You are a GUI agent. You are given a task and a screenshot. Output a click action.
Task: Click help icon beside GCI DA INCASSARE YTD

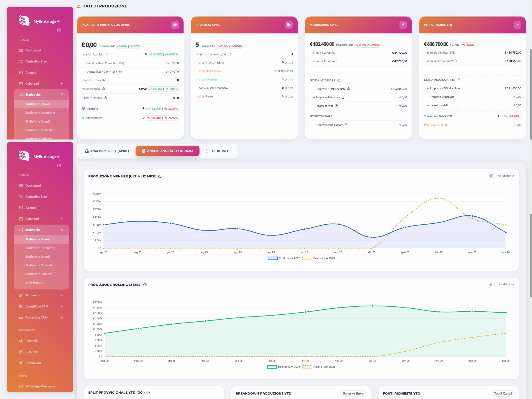[x=459, y=80]
